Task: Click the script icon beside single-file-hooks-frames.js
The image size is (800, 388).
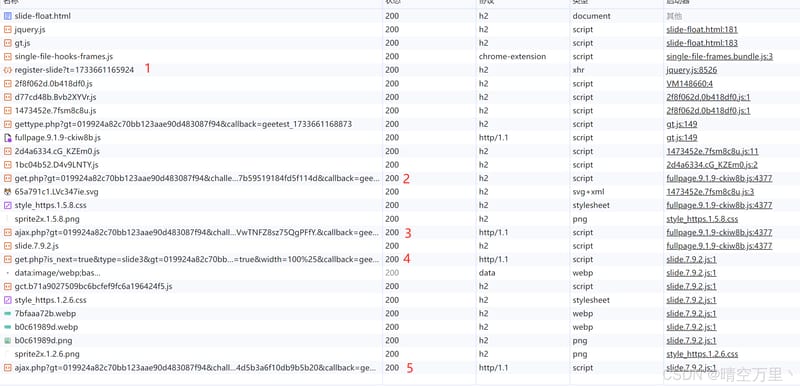Action: (x=7, y=57)
